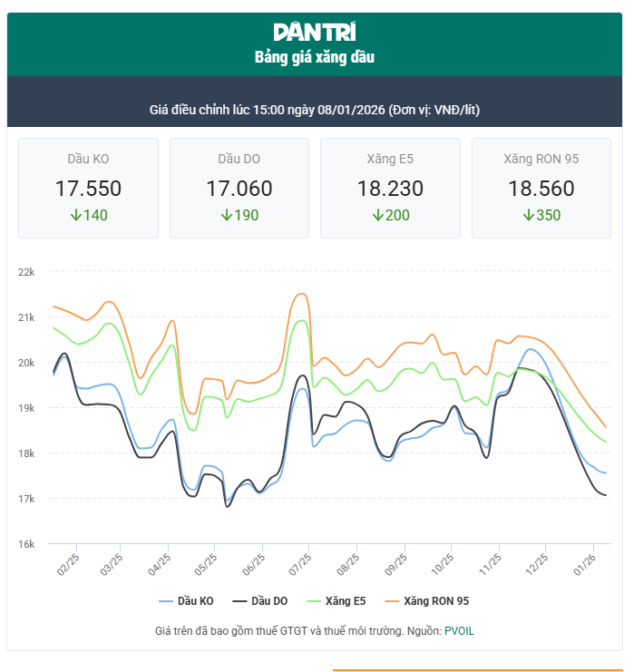
Task: Select the Dầu DO price 17.060
Action: (239, 189)
